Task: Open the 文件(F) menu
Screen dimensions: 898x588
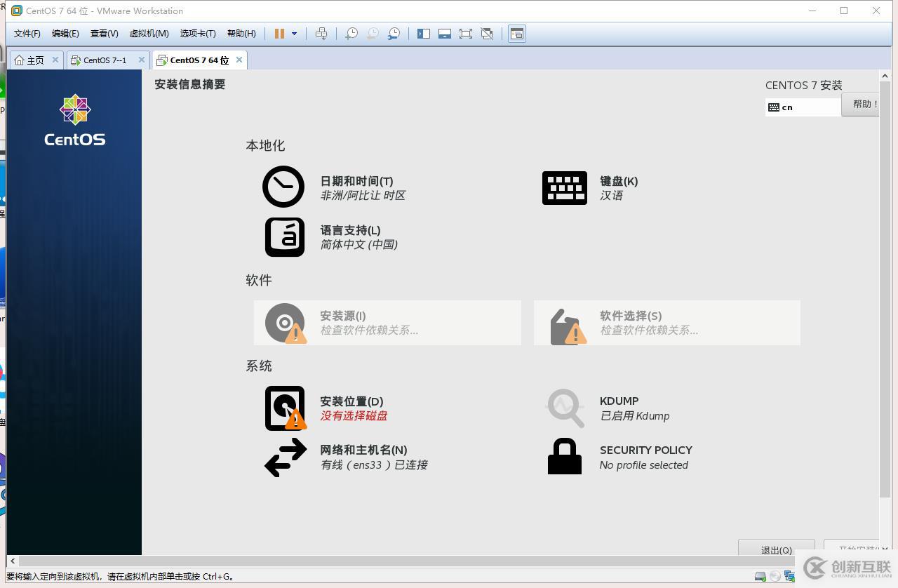Action: (27, 34)
